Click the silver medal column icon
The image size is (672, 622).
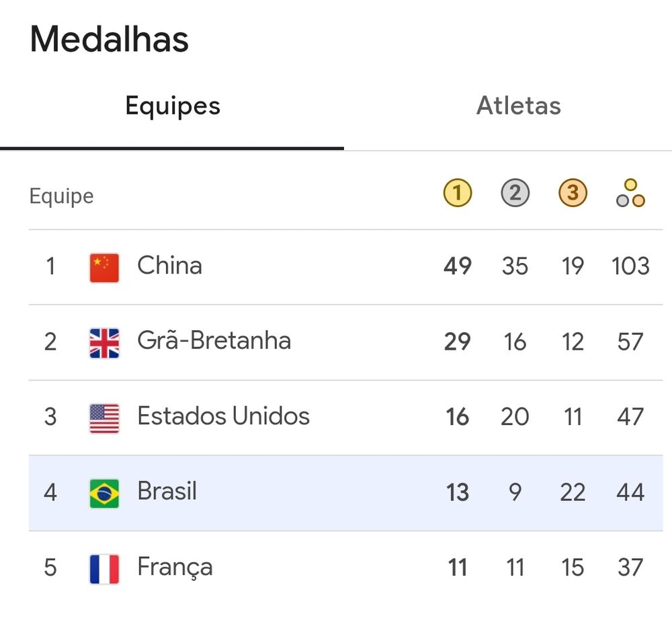coord(515,194)
